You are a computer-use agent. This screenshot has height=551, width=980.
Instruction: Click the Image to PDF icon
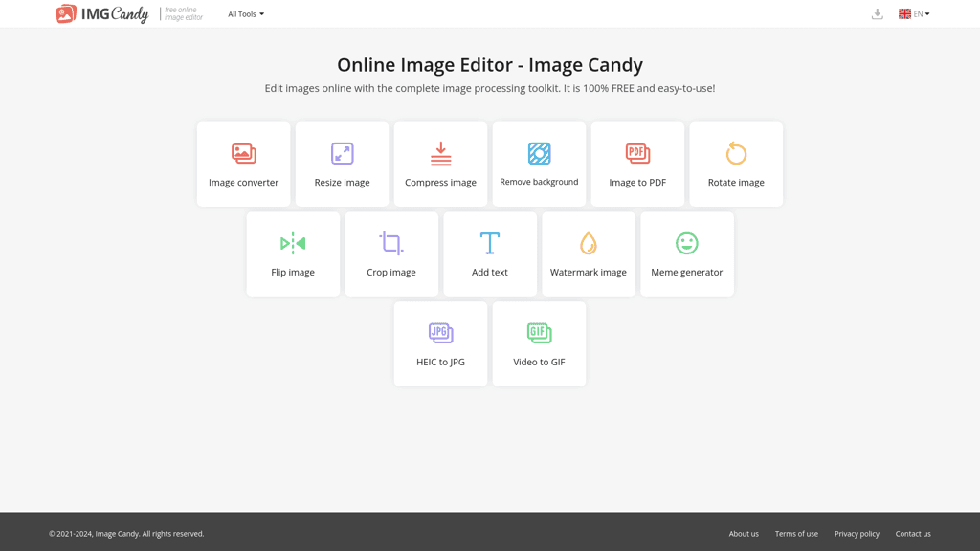[637, 153]
